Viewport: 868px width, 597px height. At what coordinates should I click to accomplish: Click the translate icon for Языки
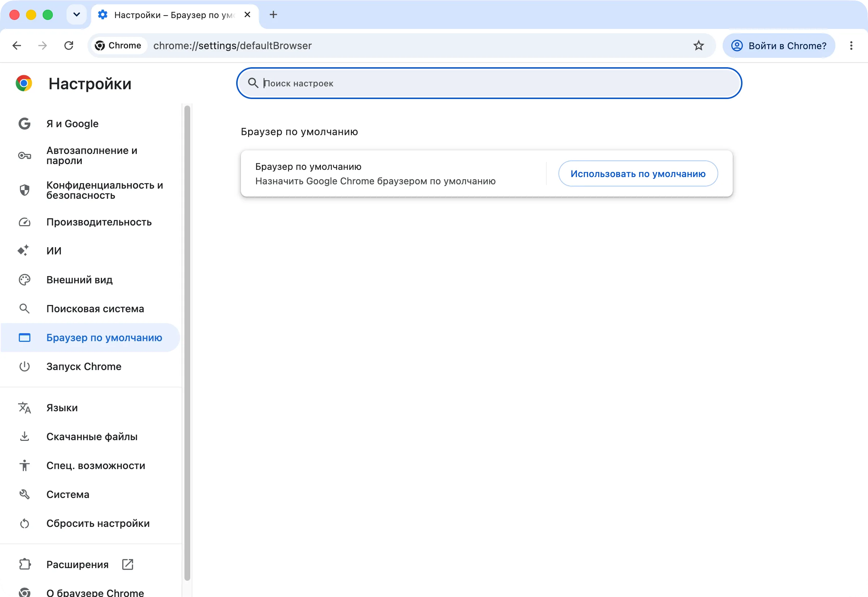pyautogui.click(x=24, y=408)
